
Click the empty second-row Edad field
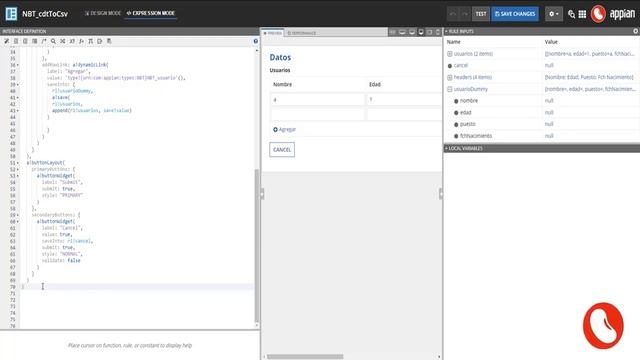(x=404, y=114)
